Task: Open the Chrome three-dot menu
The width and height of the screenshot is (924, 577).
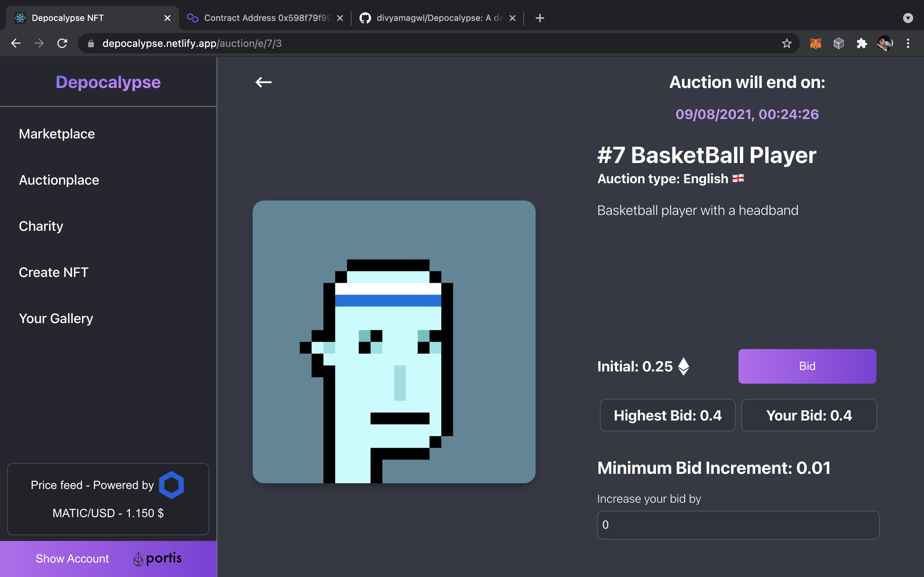Action: coord(908,44)
